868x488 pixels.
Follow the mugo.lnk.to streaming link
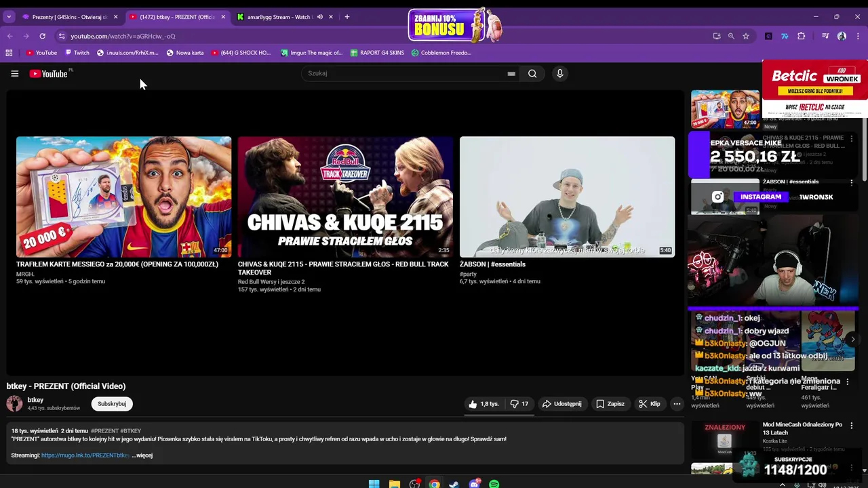[85, 455]
